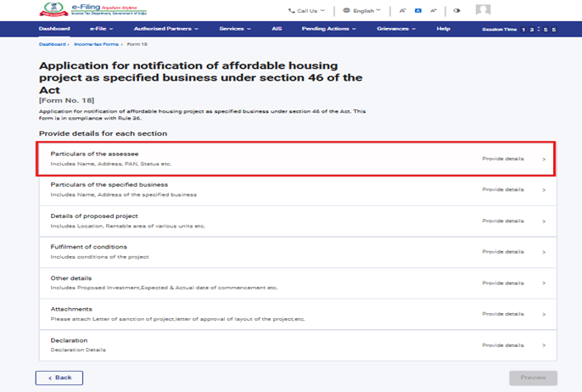Toggle the high contrast mode icon
The height and width of the screenshot is (392, 582).
[x=457, y=11]
